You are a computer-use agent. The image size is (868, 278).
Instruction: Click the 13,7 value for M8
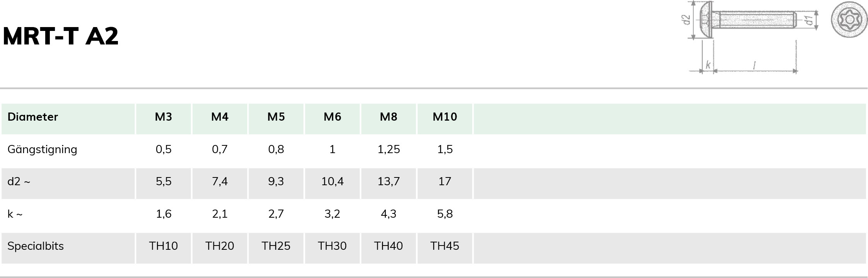[389, 181]
